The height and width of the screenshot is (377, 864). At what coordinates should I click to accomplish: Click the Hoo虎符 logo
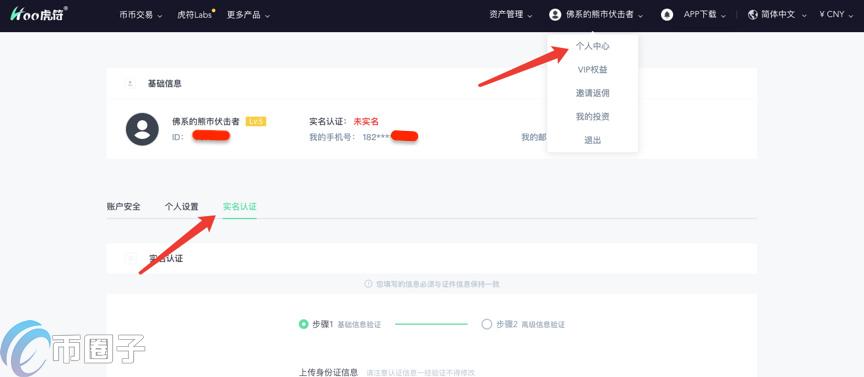pyautogui.click(x=39, y=14)
